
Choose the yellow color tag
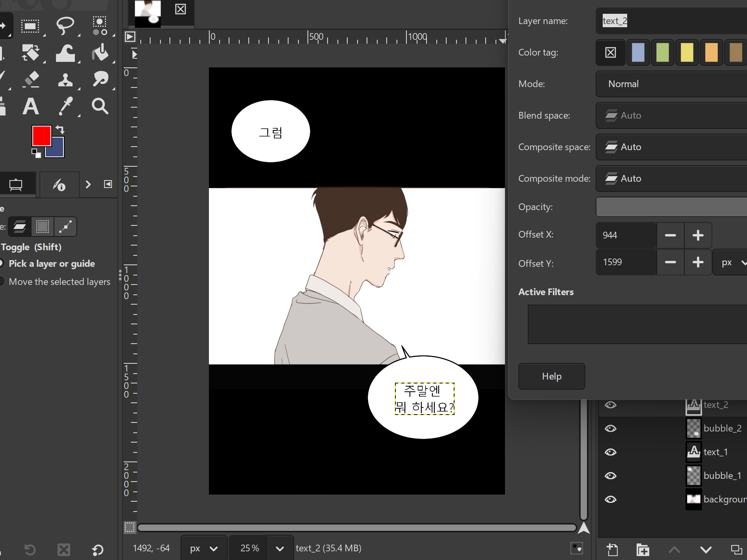point(687,52)
